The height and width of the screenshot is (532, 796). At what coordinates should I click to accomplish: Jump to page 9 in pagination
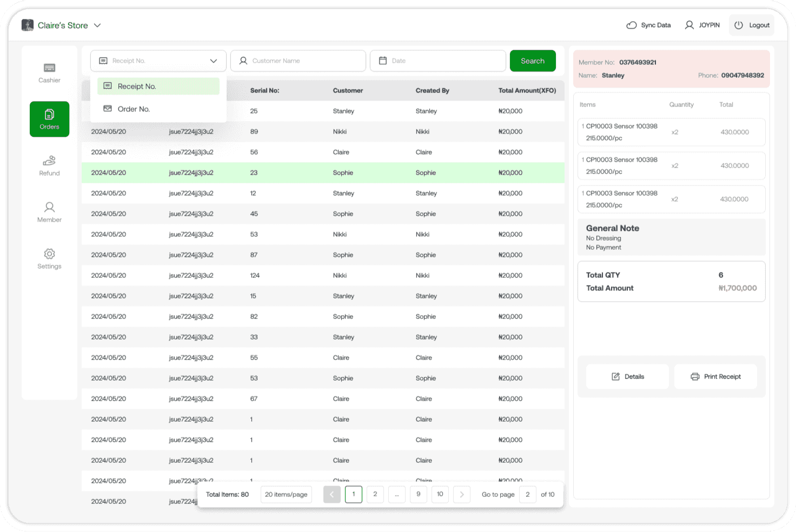(419, 494)
